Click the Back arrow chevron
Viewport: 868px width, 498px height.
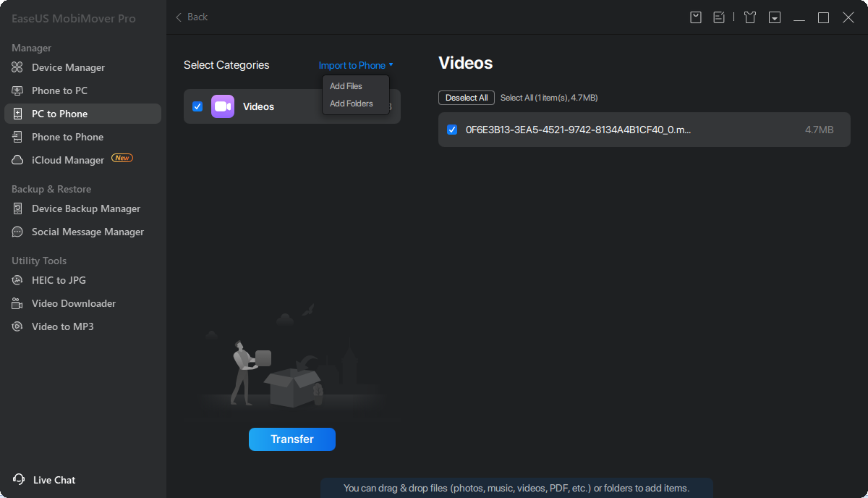tap(179, 17)
